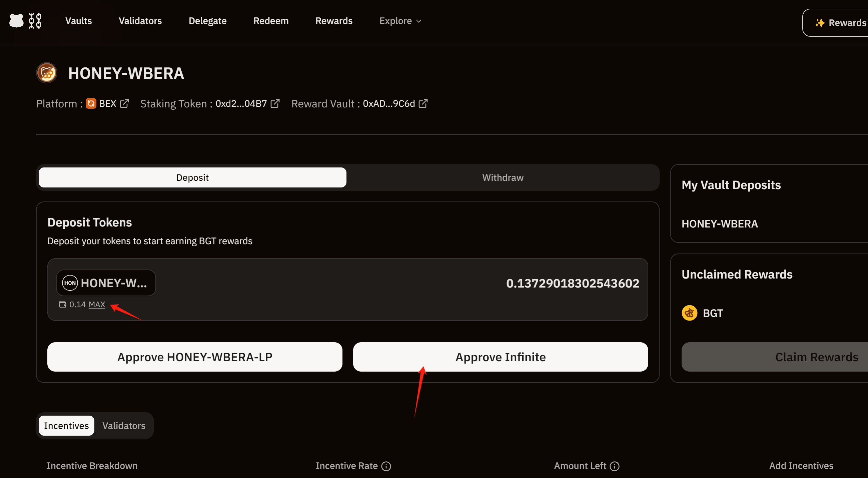The image size is (868, 478).
Task: Click the Amount Left info icon
Action: [x=615, y=466]
